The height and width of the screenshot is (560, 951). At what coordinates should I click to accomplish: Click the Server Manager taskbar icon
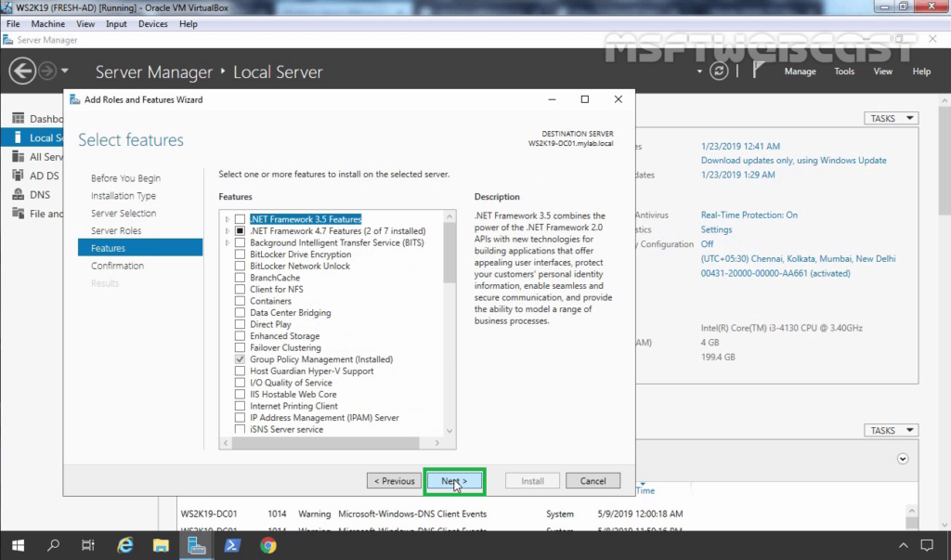pos(197,545)
